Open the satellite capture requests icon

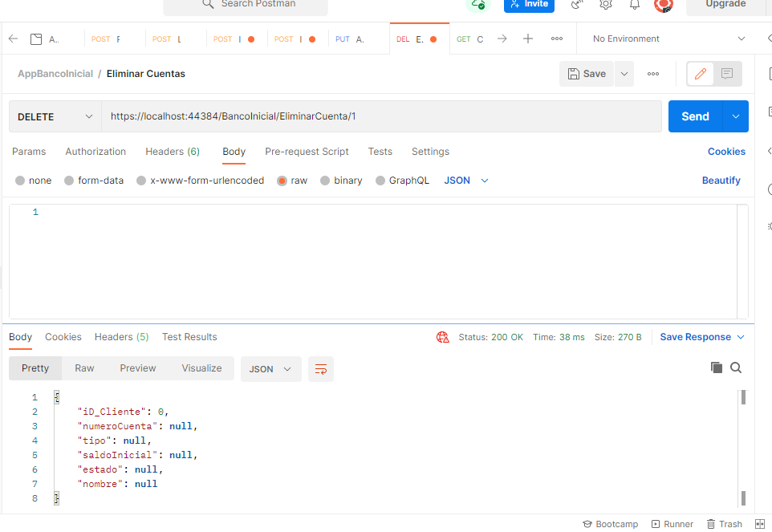(577, 5)
